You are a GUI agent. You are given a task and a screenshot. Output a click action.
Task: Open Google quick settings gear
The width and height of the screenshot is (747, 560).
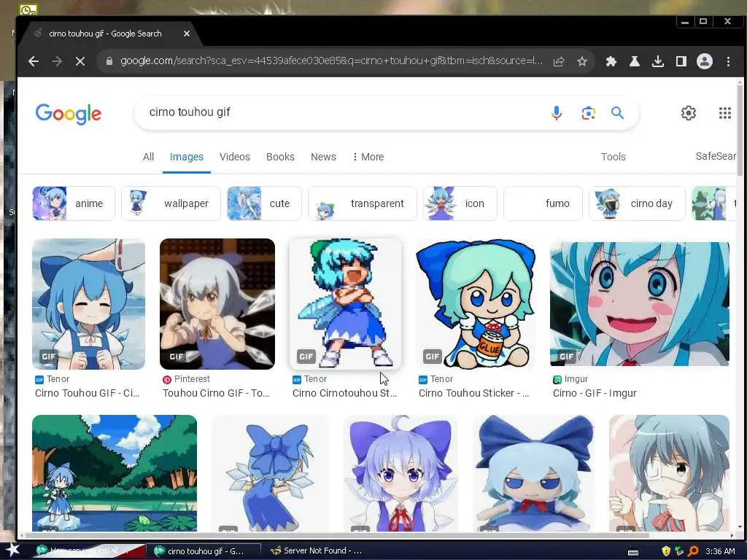689,113
